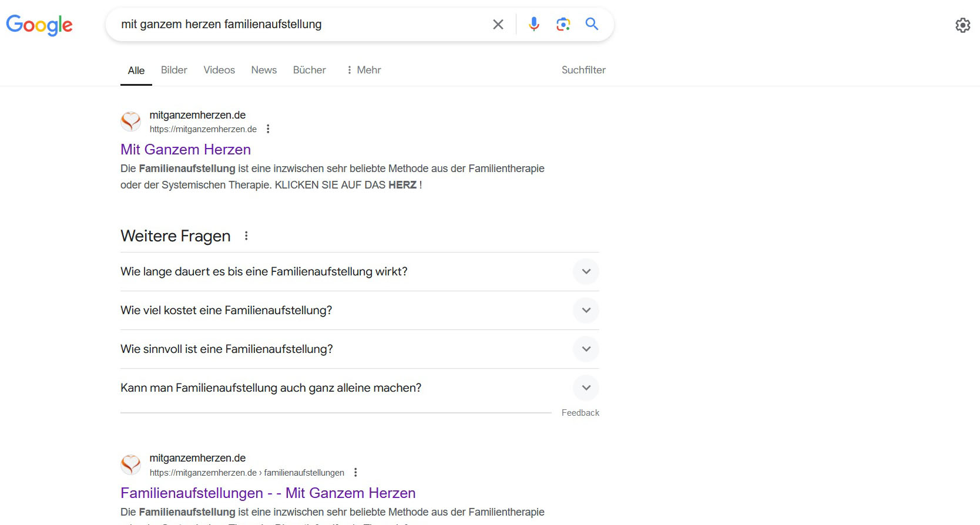Open options menu for first mitganzemherzen.de result
The height and width of the screenshot is (525, 980).
click(268, 129)
